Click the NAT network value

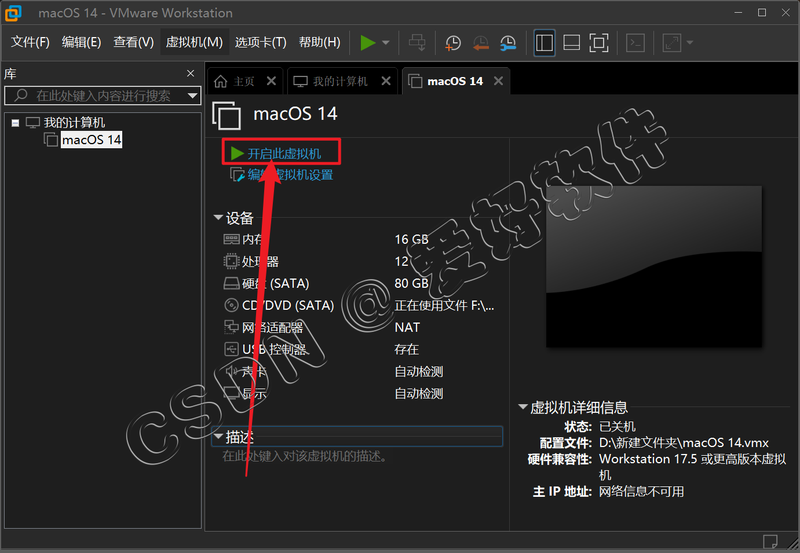407,328
